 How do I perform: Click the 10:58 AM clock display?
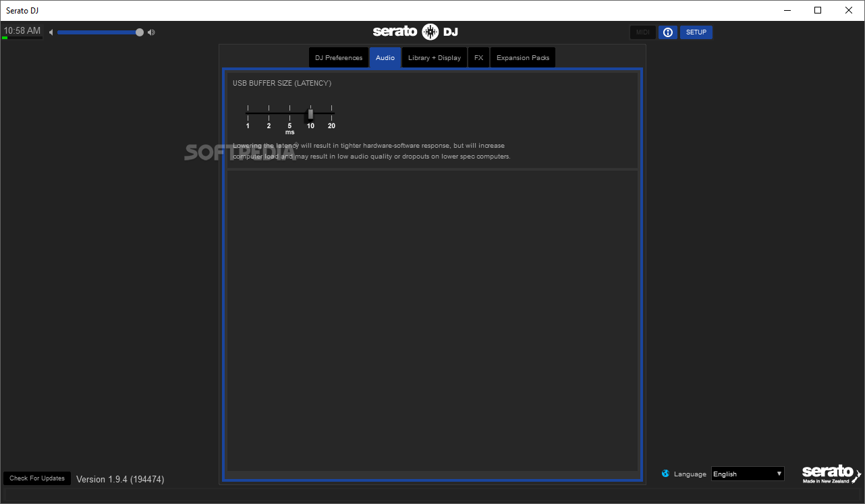tap(22, 31)
